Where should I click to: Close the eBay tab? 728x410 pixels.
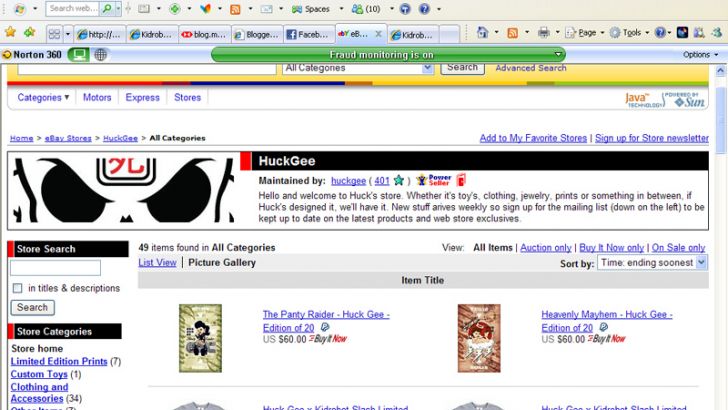(378, 33)
